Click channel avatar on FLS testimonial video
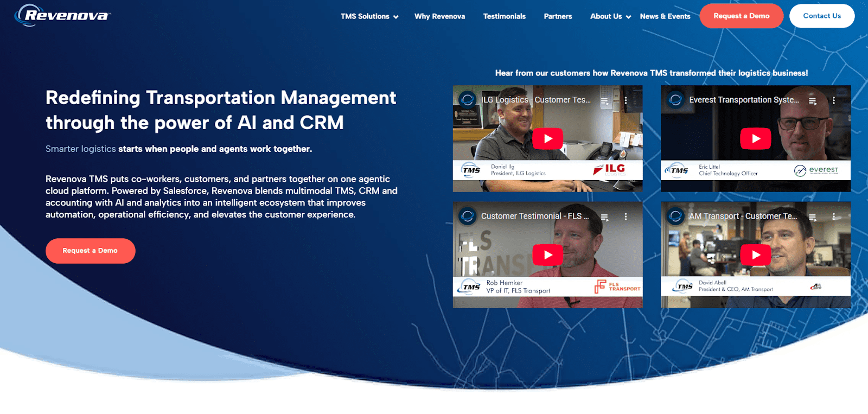The height and width of the screenshot is (414, 868). point(467,216)
